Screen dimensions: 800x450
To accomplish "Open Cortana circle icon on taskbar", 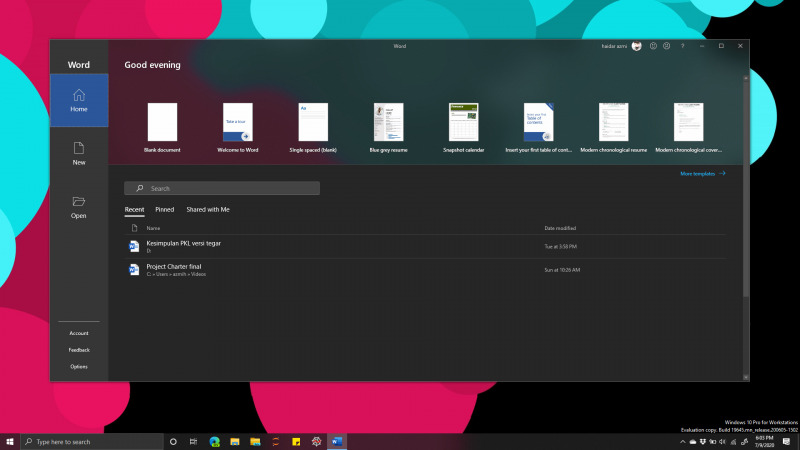I will [x=173, y=441].
